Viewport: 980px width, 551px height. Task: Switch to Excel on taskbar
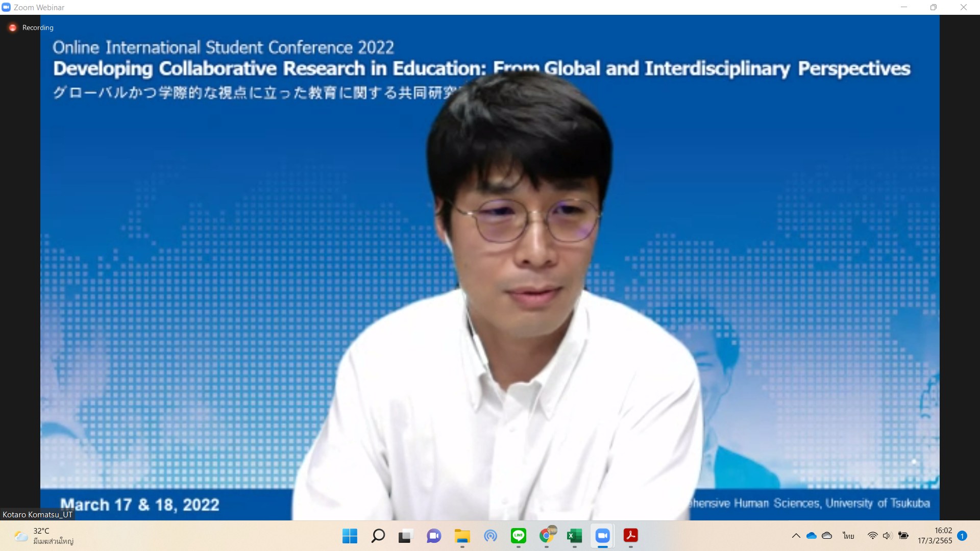[x=574, y=536]
